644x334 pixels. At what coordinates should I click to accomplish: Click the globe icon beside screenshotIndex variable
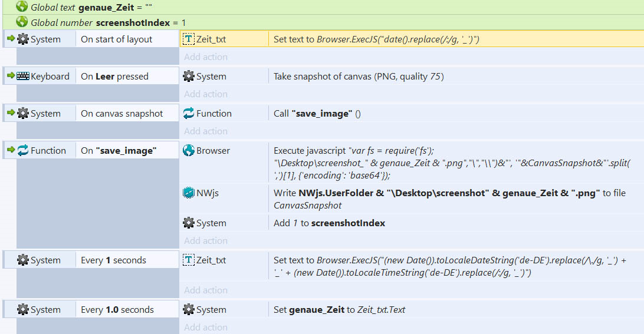click(22, 22)
